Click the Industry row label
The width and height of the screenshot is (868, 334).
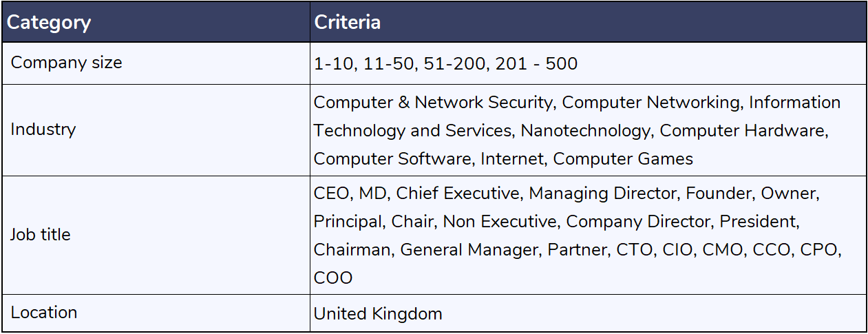[x=43, y=129]
